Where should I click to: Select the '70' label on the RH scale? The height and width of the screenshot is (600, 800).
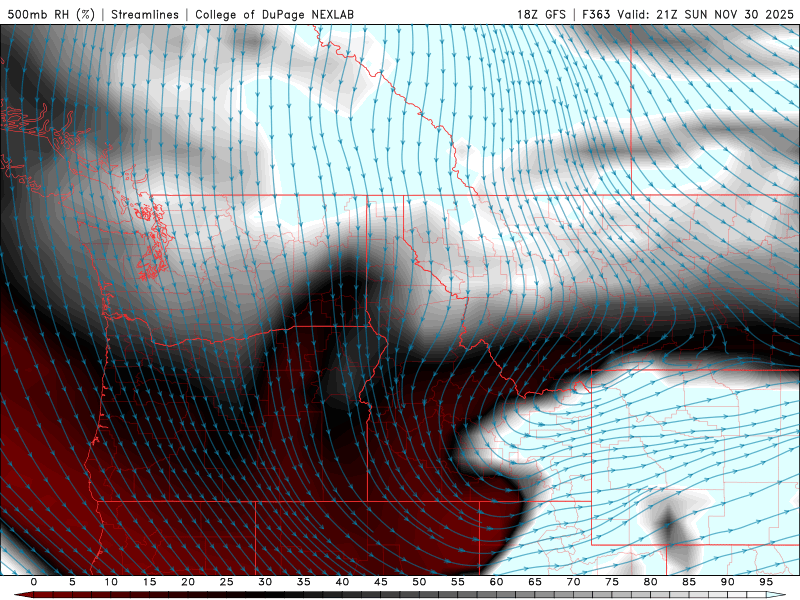point(573,582)
